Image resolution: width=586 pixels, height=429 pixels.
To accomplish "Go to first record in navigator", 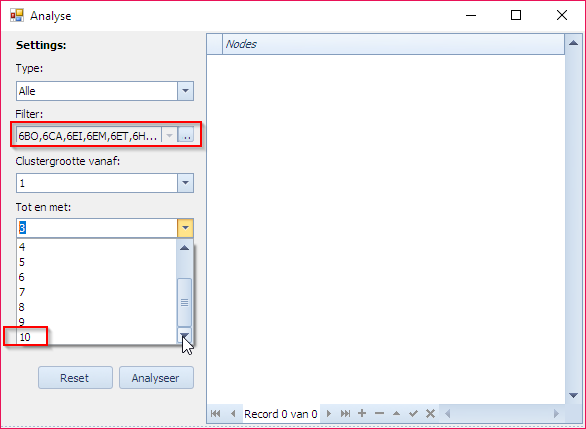I will coord(215,414).
